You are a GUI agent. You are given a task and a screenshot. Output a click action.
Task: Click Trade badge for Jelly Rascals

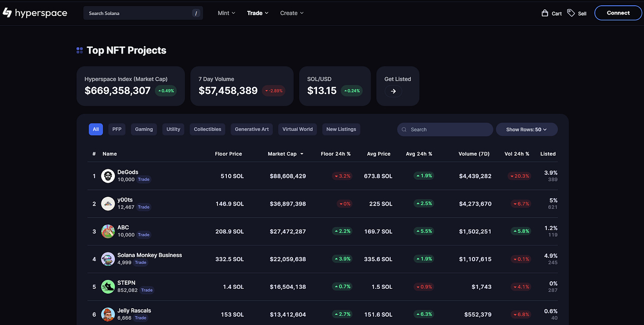pos(141,318)
